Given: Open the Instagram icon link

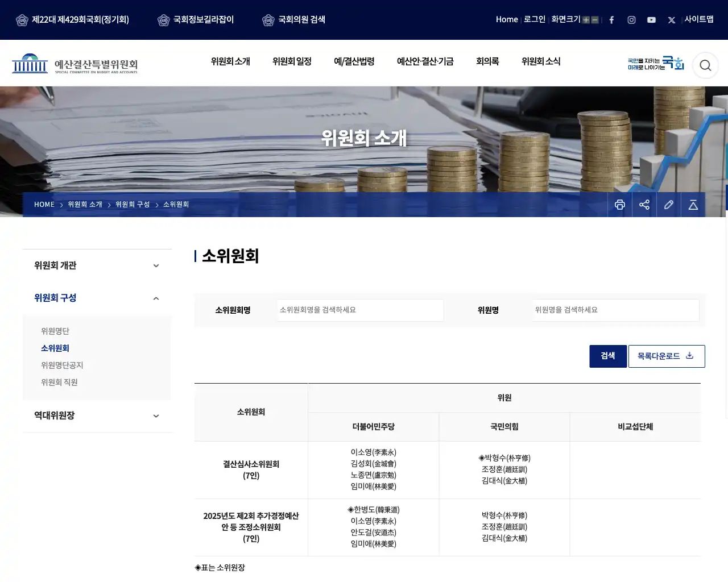Looking at the screenshot, I should pos(631,20).
